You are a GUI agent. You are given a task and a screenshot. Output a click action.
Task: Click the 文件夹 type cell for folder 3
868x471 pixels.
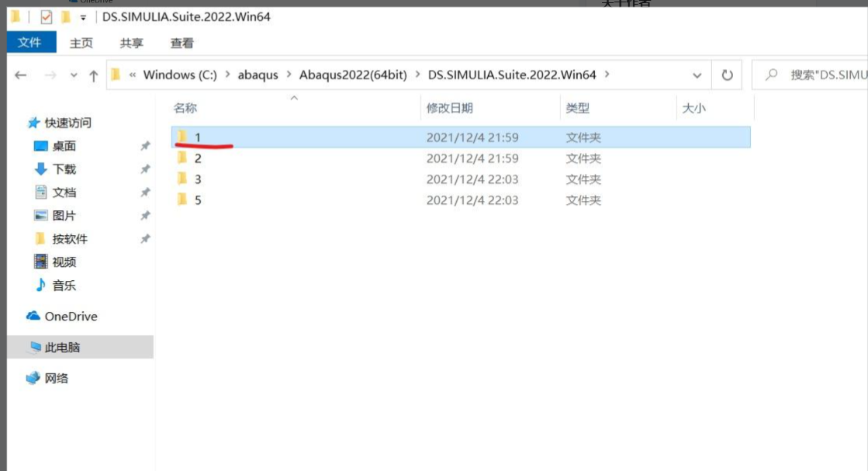583,179
